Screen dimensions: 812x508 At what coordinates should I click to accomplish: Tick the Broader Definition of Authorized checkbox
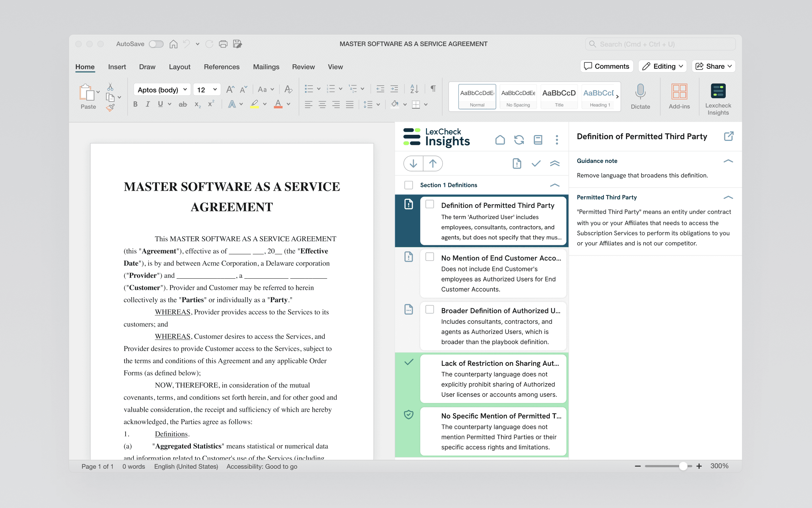(430, 310)
